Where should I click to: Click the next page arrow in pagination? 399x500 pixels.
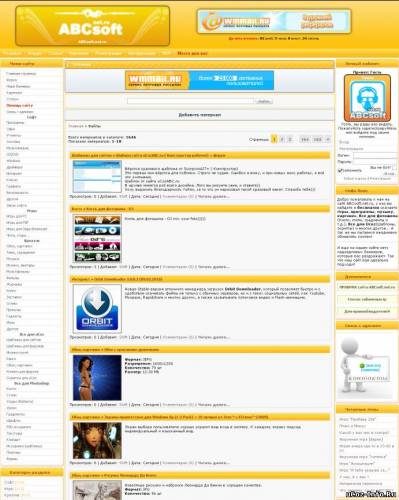[x=328, y=139]
